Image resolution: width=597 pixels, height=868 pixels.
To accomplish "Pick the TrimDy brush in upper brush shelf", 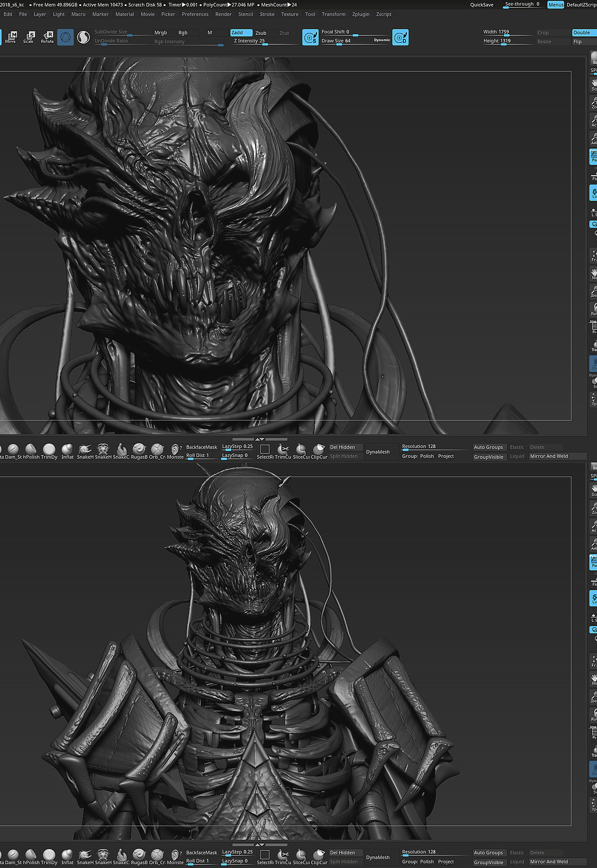I will pyautogui.click(x=49, y=451).
